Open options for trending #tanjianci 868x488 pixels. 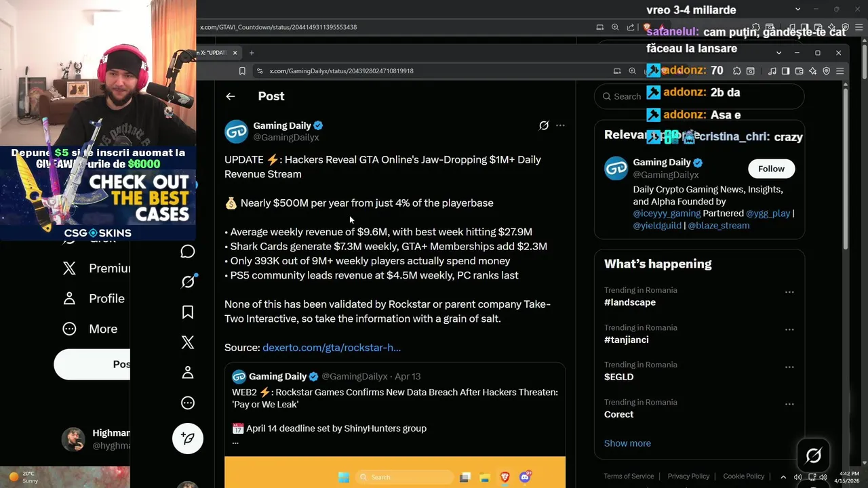point(789,329)
